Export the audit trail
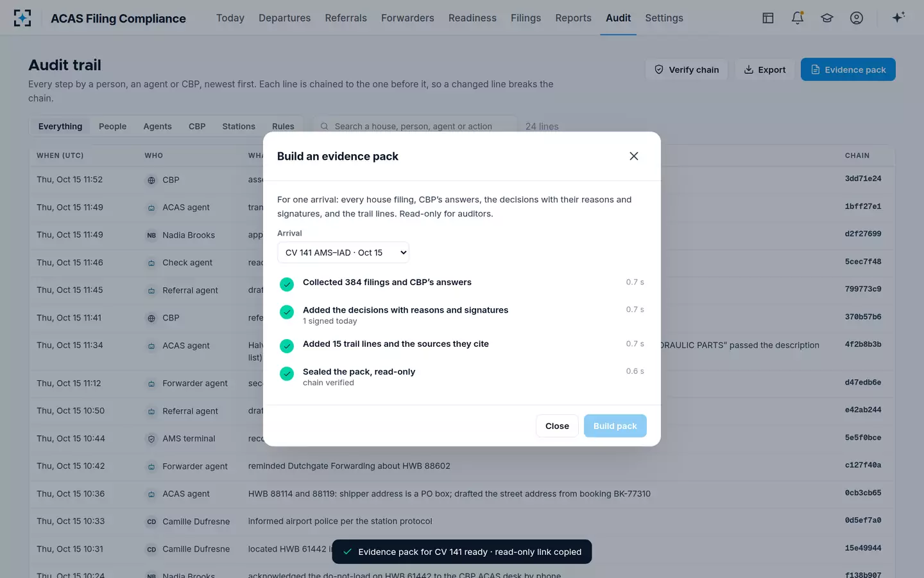The image size is (924, 578). 764,69
